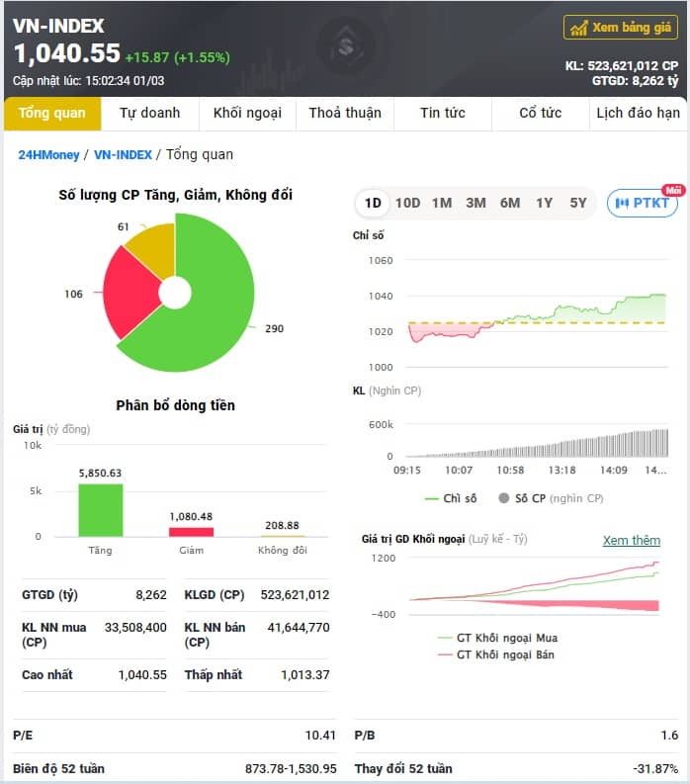Screen dimensions: 690x784
Task: Open the Khối ngoại tab
Action: pos(247,113)
